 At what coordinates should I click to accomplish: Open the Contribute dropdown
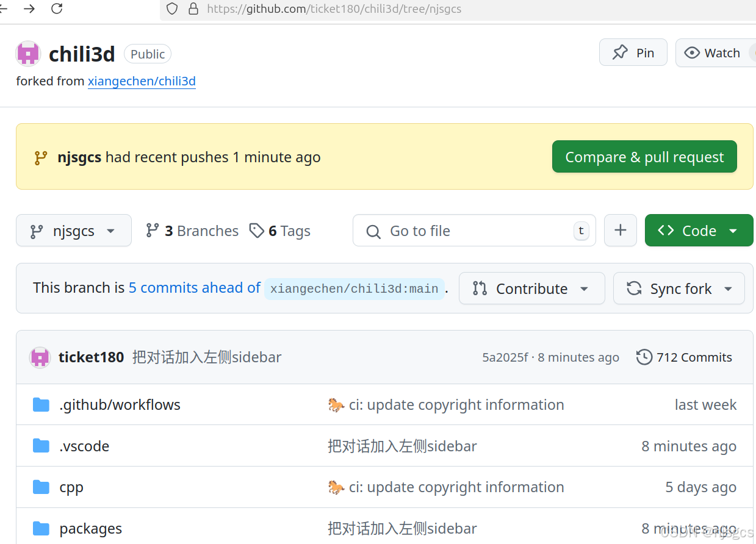pos(531,288)
